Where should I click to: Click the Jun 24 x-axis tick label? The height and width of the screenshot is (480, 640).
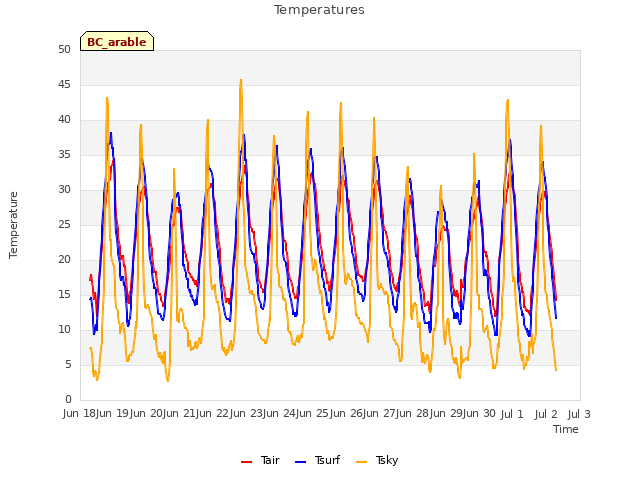pos(280,414)
